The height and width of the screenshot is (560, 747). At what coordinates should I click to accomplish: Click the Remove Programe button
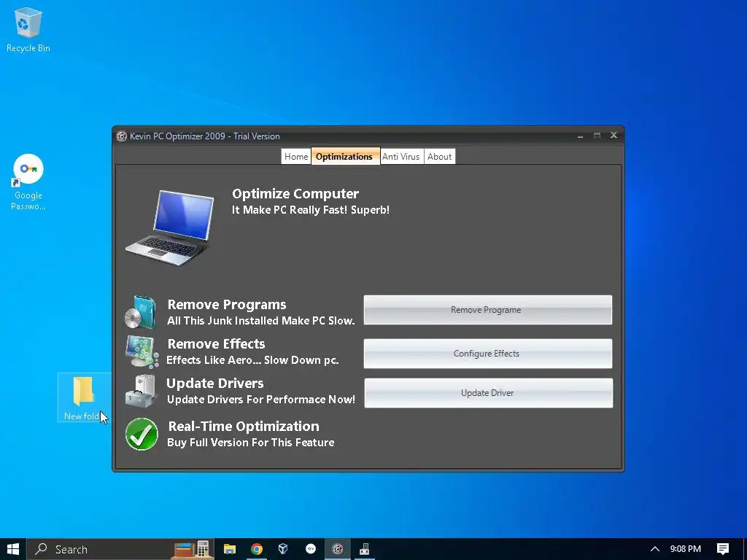tap(488, 310)
